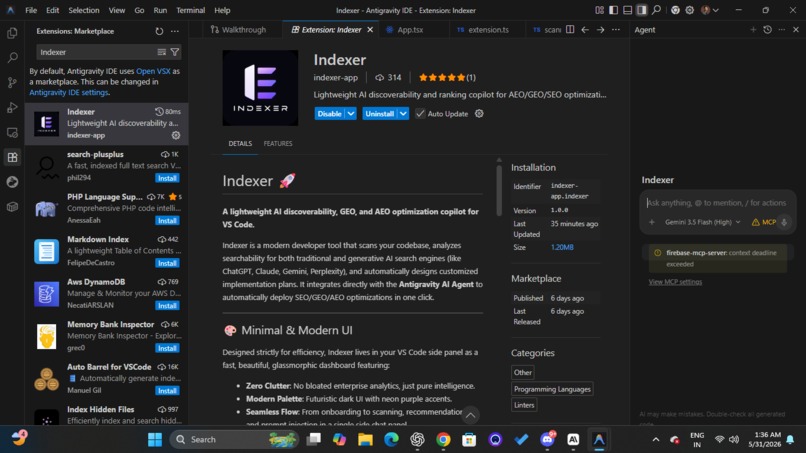Open View MCP settings link
Viewport: 806px width, 453px height.
click(675, 282)
